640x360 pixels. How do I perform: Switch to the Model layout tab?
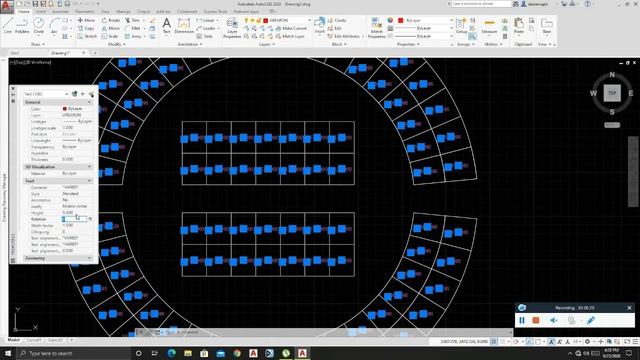pyautogui.click(x=13, y=340)
